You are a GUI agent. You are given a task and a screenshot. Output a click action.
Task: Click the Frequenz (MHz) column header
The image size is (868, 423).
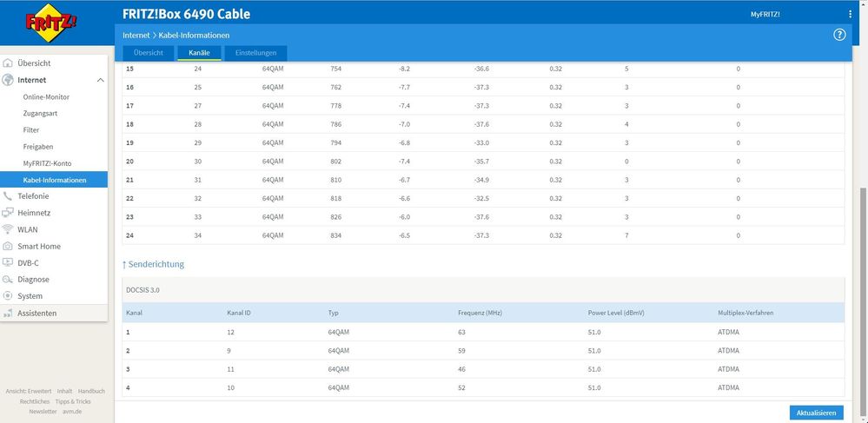coord(480,313)
